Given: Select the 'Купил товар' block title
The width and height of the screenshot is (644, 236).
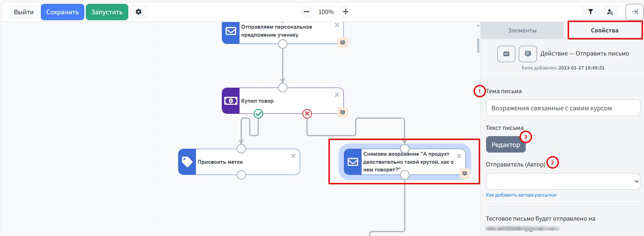Looking at the screenshot, I should (257, 101).
